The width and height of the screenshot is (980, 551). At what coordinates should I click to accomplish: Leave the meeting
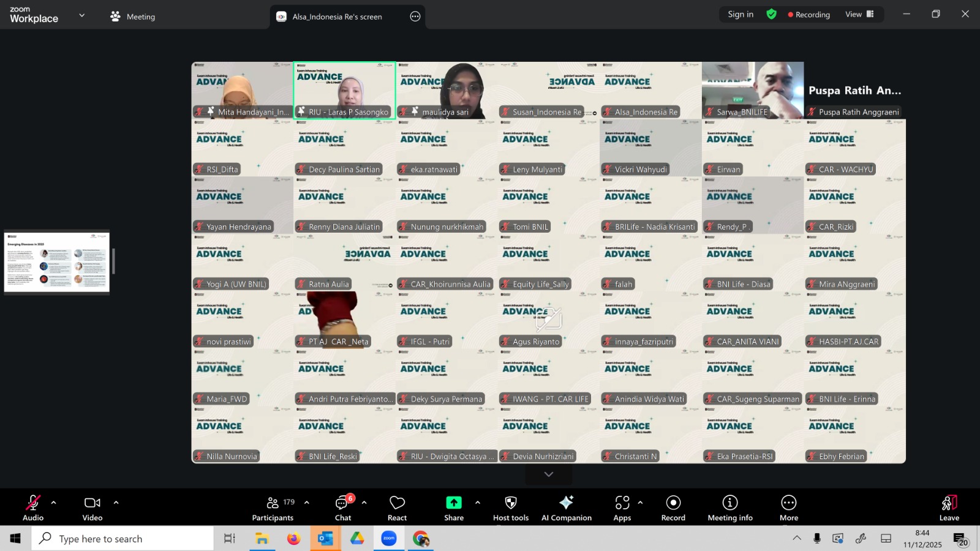coord(949,508)
